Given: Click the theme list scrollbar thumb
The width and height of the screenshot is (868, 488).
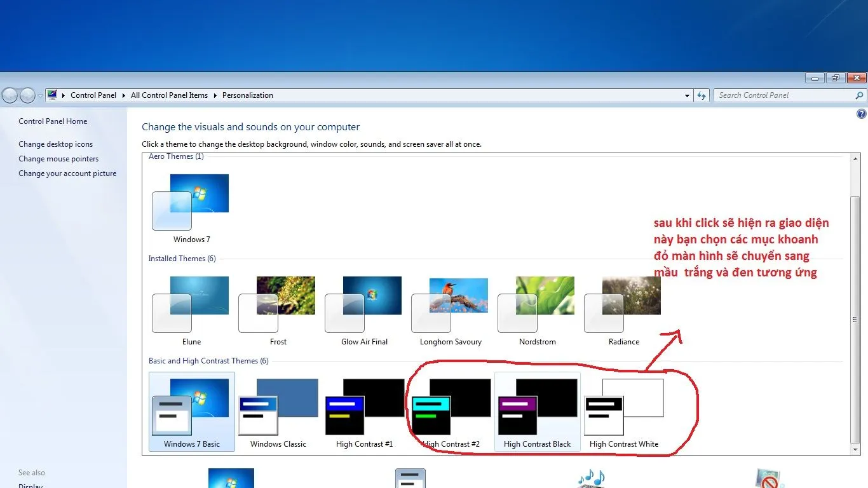Looking at the screenshot, I should pos(855,320).
